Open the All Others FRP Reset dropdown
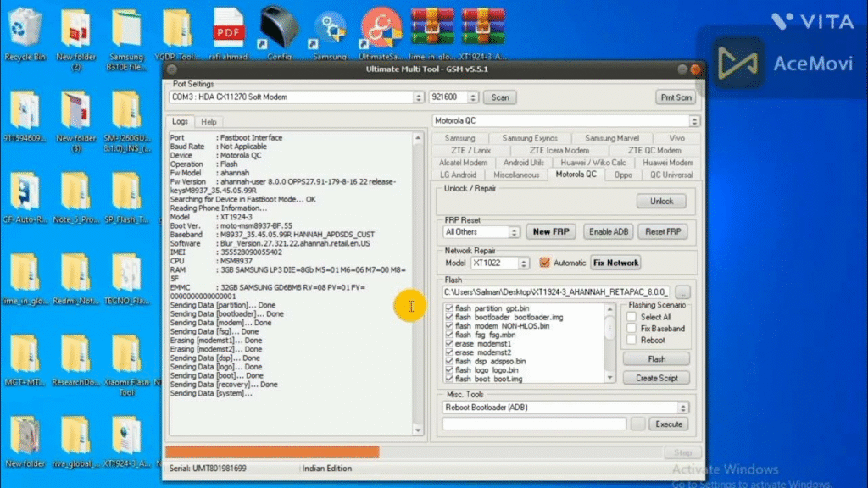 point(515,231)
